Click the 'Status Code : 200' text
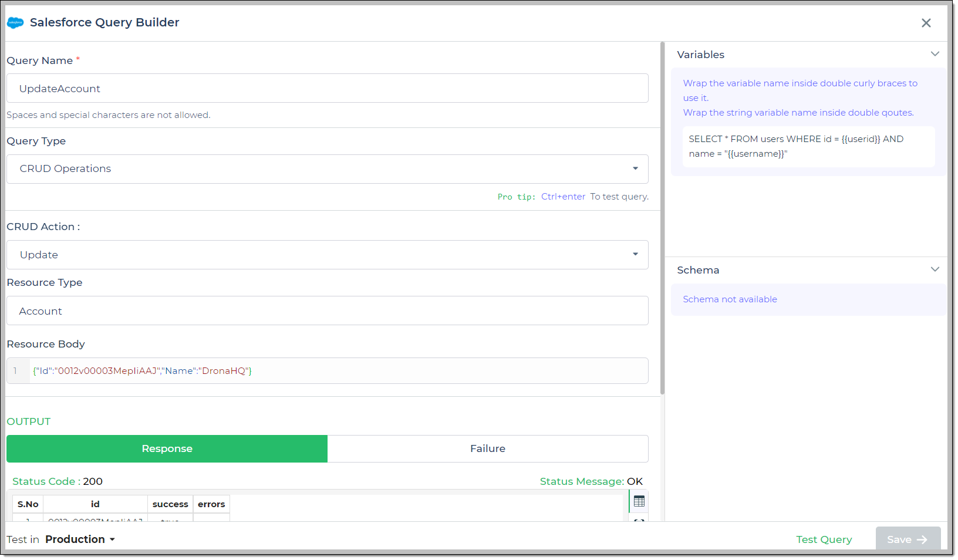Viewport: 958px width, 560px height. pyautogui.click(x=58, y=481)
